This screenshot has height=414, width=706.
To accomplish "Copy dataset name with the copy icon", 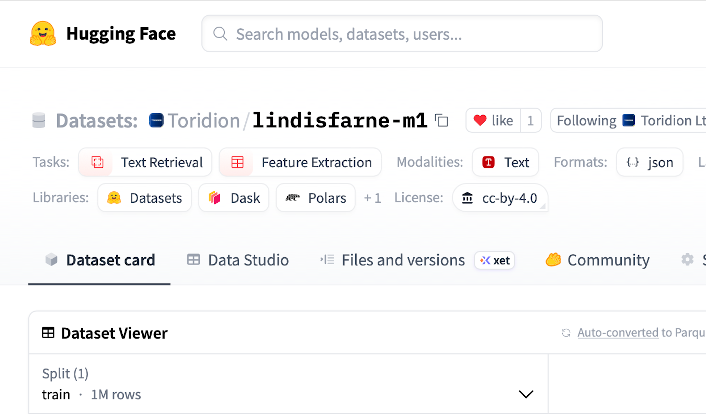I will 442,120.
